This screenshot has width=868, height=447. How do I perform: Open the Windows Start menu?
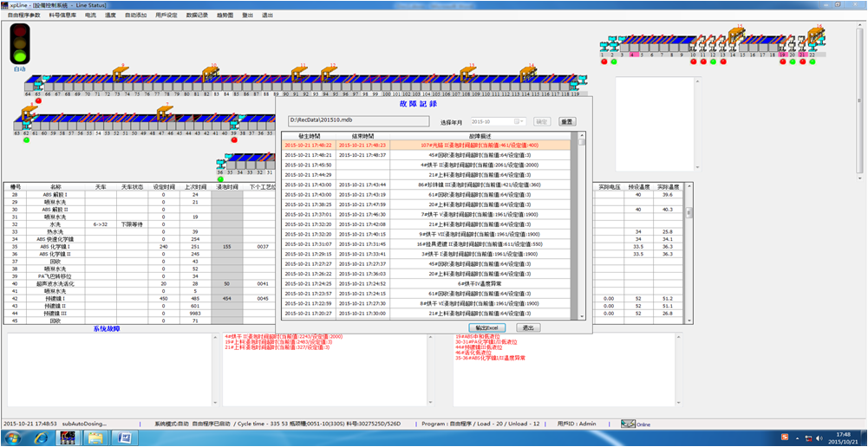coord(15,437)
